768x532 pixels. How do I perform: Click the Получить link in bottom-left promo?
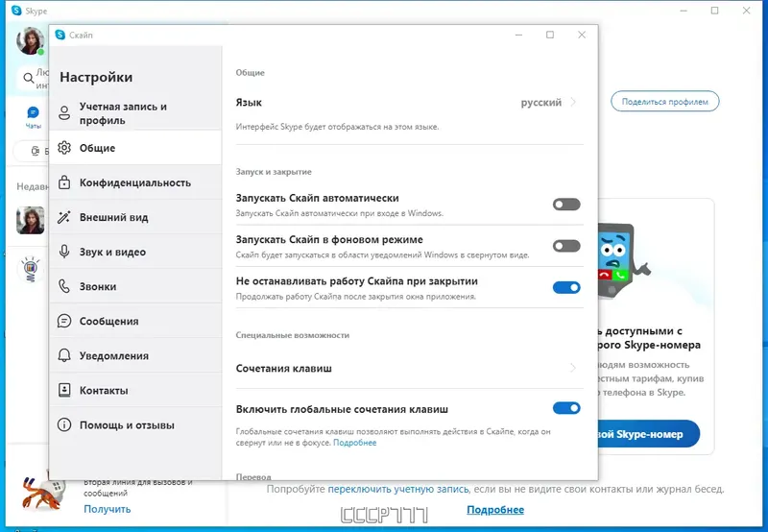click(108, 509)
